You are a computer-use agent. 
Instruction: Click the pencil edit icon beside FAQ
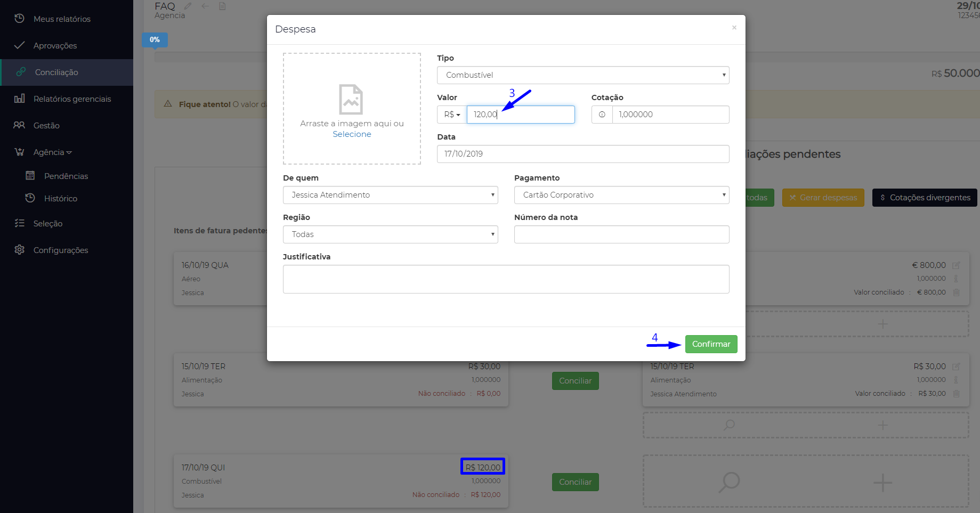coord(188,6)
